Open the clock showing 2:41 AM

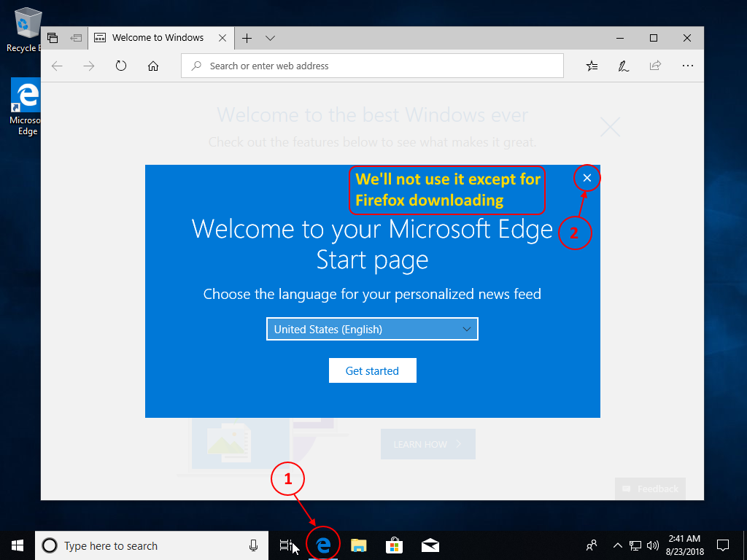(x=684, y=545)
